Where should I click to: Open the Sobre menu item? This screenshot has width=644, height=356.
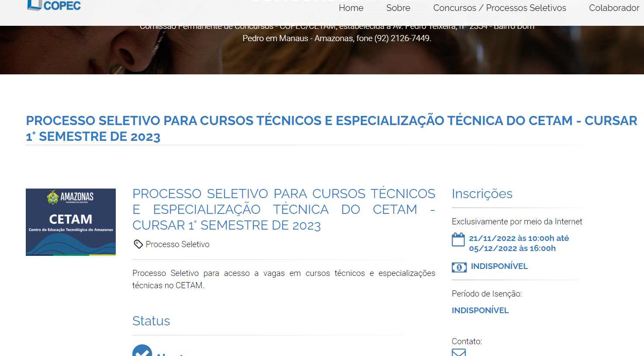point(398,8)
